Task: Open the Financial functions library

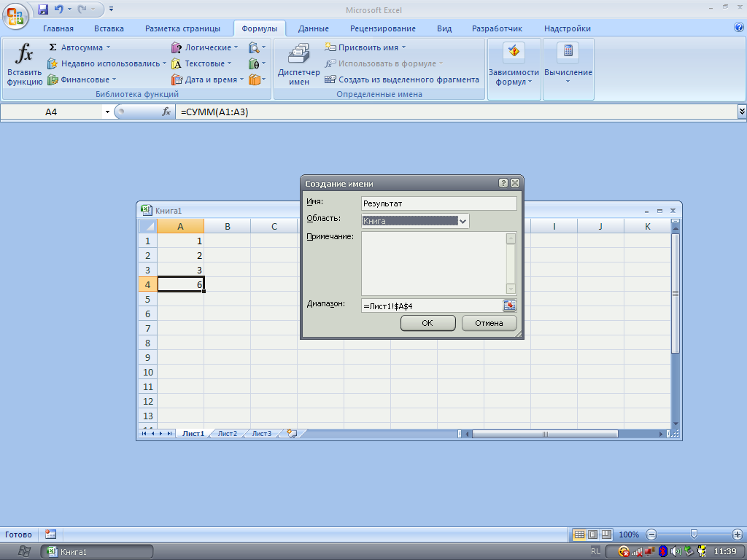Action: pos(82,79)
